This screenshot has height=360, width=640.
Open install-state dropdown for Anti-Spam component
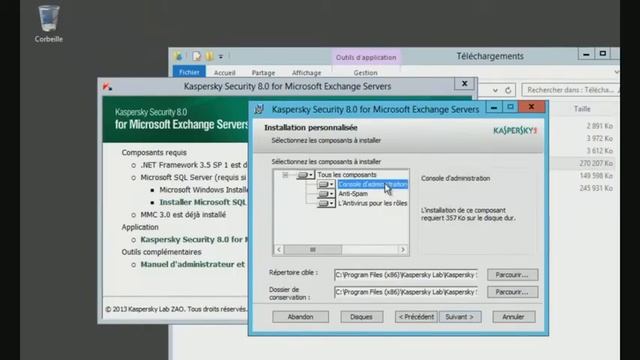(326, 194)
